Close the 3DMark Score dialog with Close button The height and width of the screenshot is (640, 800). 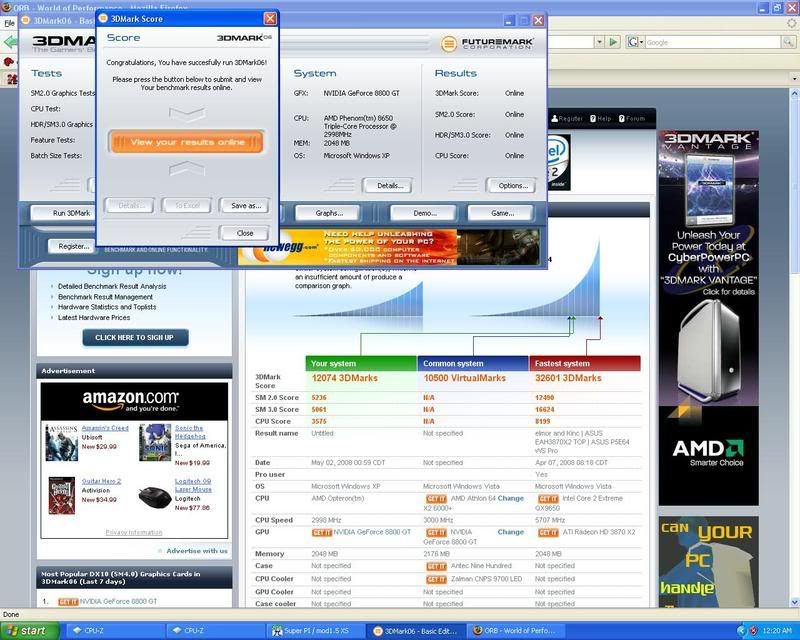tap(244, 233)
